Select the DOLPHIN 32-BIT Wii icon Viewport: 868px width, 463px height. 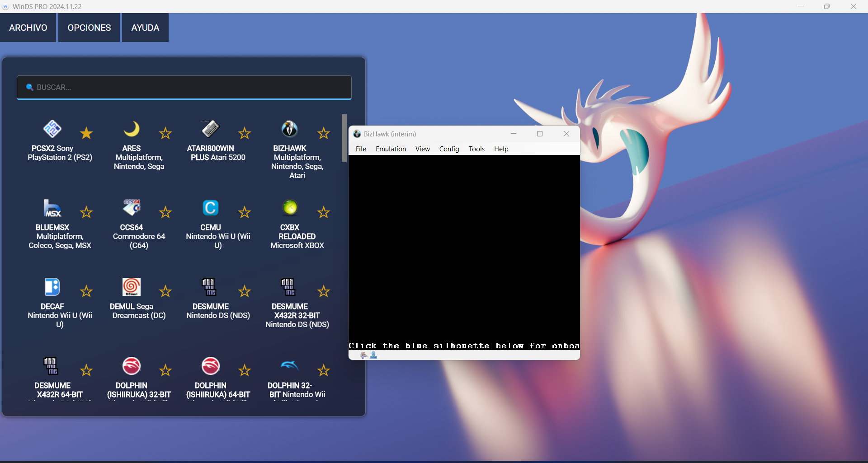pyautogui.click(x=290, y=365)
